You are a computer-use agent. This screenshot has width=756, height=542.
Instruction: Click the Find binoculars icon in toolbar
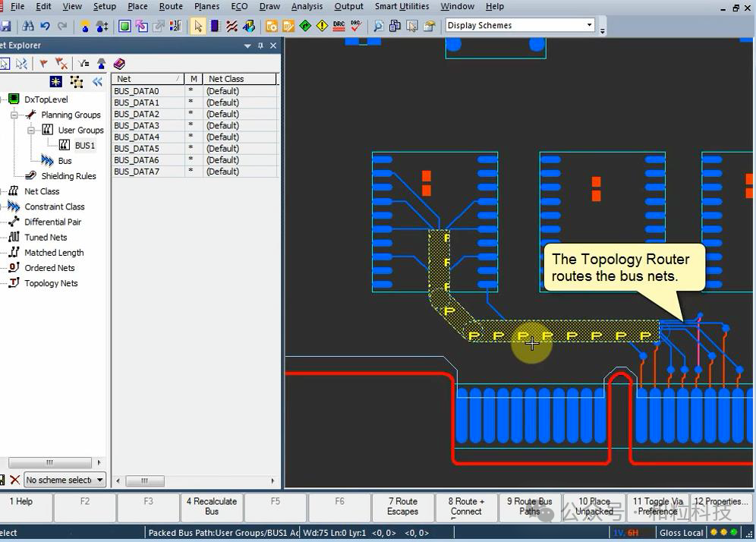pos(28,26)
